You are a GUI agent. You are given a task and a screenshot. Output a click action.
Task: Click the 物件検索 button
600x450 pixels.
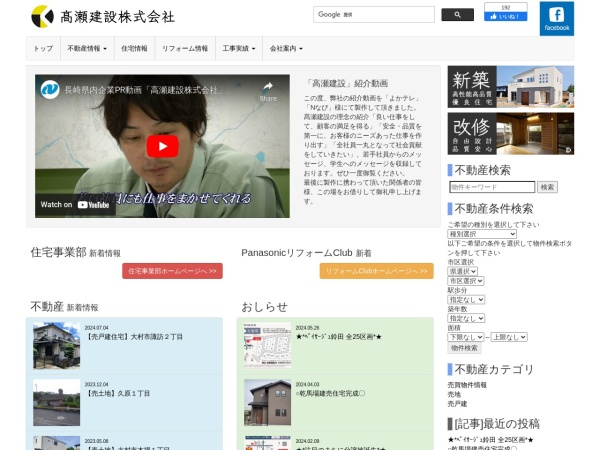(464, 348)
